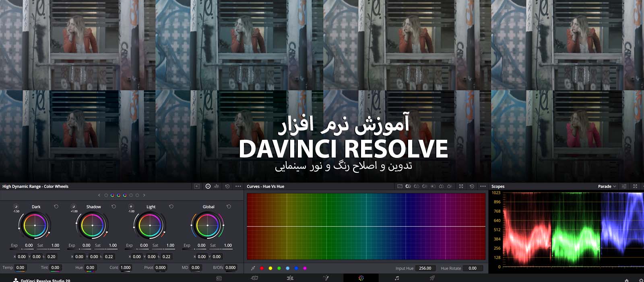Switch to the Fusion page tab
The width and height of the screenshot is (644, 282).
click(326, 278)
